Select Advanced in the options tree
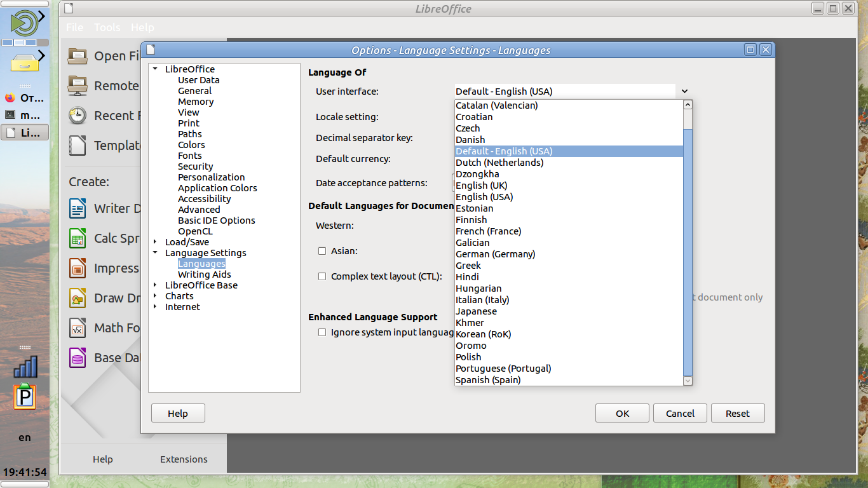This screenshot has height=488, width=868. pyautogui.click(x=199, y=210)
